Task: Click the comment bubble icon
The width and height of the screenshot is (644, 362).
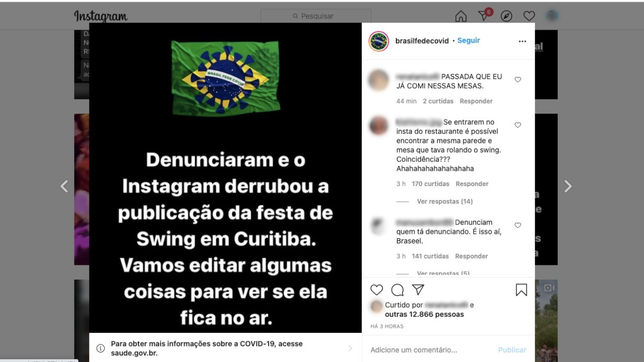Action: pos(397,290)
